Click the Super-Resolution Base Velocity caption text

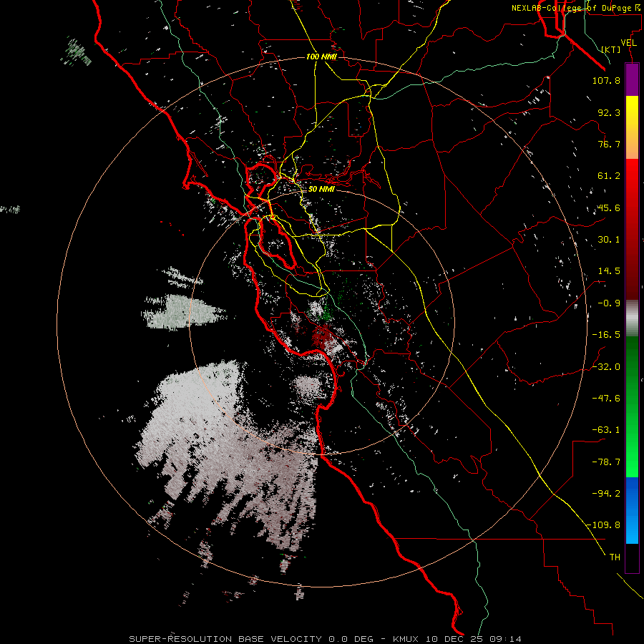(x=251, y=639)
